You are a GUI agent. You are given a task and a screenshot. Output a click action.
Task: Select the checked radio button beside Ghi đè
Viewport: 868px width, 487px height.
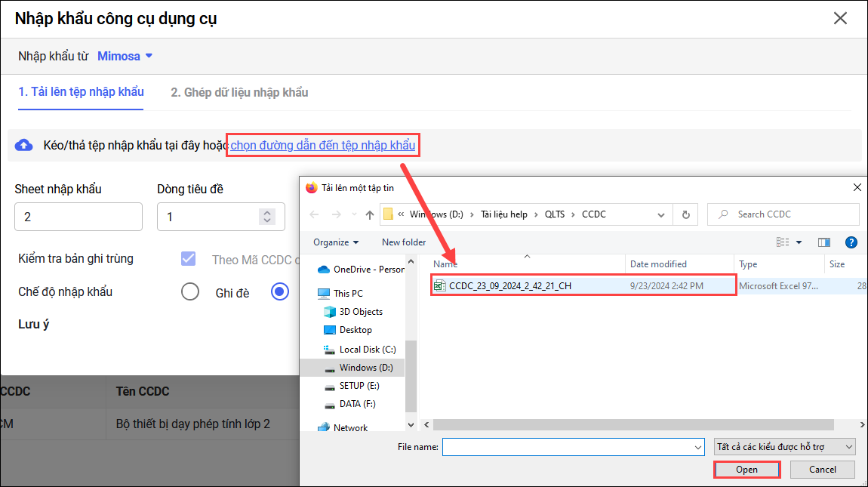[279, 291]
